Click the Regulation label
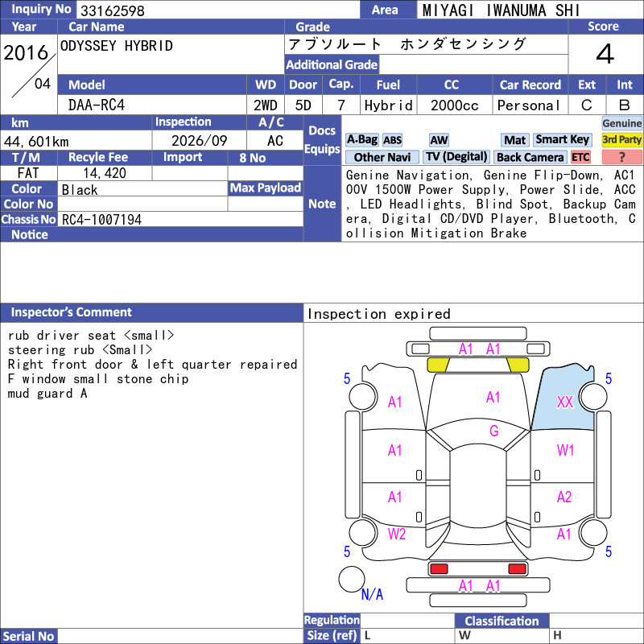 tap(332, 620)
